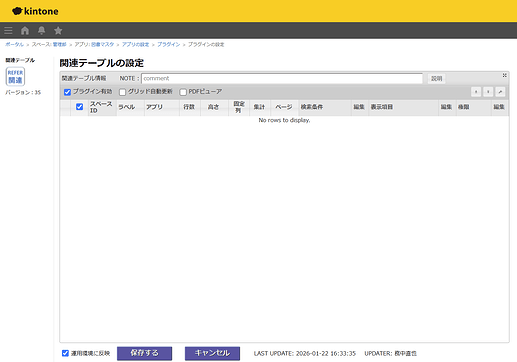The width and height of the screenshot is (517, 362).
Task: Enable グリッド自動更新 checkbox
Action: pos(123,92)
